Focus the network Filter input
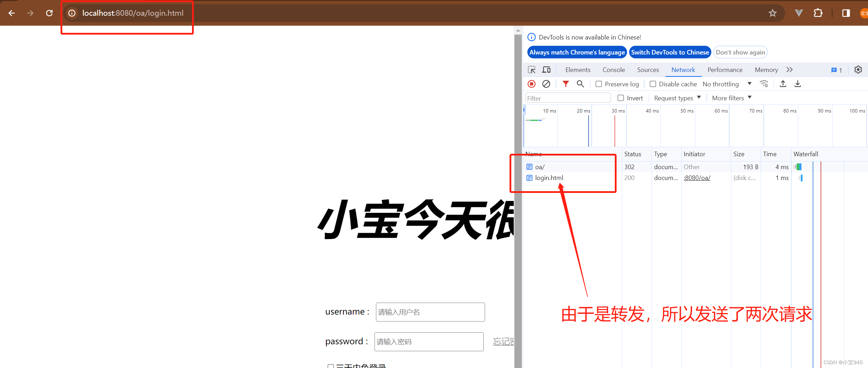The height and width of the screenshot is (368, 868). [568, 98]
